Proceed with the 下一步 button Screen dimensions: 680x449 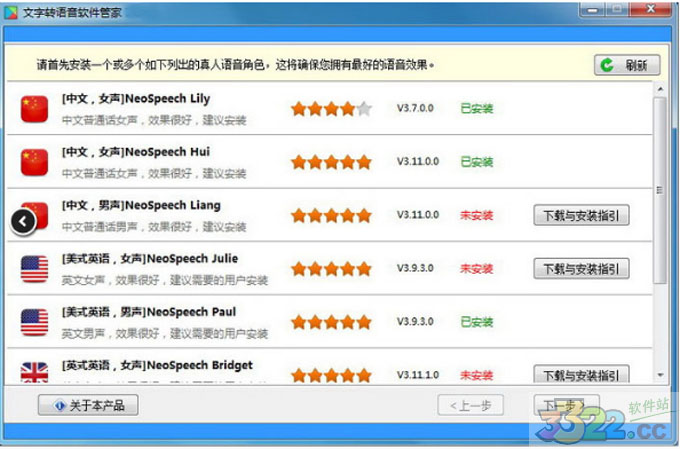click(x=566, y=405)
